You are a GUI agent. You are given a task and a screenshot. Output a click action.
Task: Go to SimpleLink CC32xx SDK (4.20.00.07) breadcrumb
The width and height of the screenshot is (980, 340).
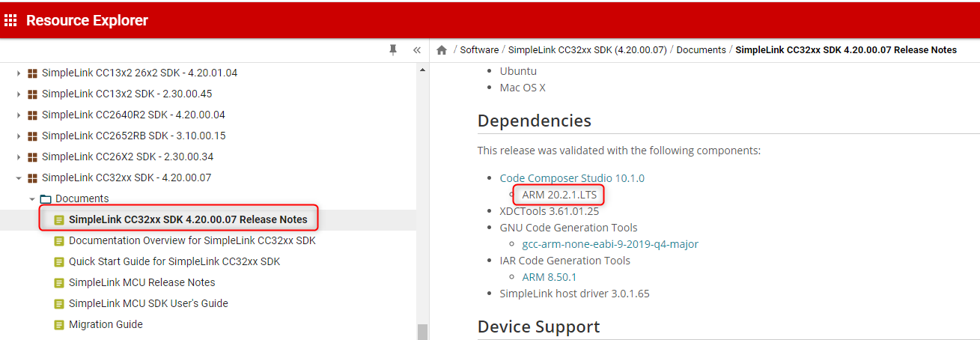[x=588, y=50]
